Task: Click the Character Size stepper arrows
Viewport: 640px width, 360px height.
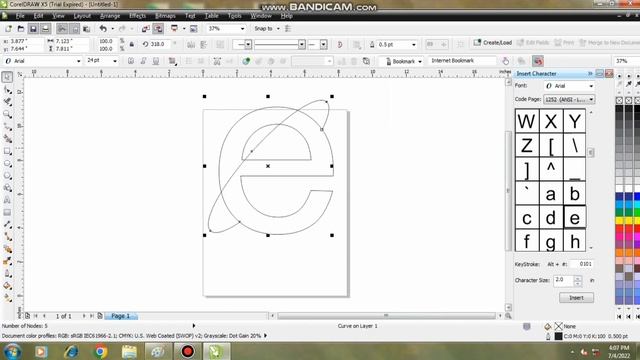Action: pyautogui.click(x=578, y=280)
